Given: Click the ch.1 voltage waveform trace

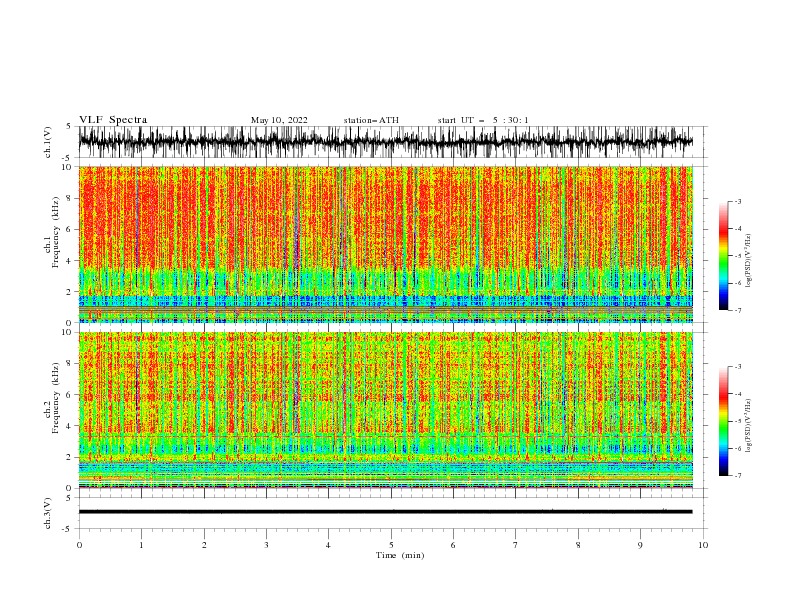Looking at the screenshot, I should tap(385, 142).
